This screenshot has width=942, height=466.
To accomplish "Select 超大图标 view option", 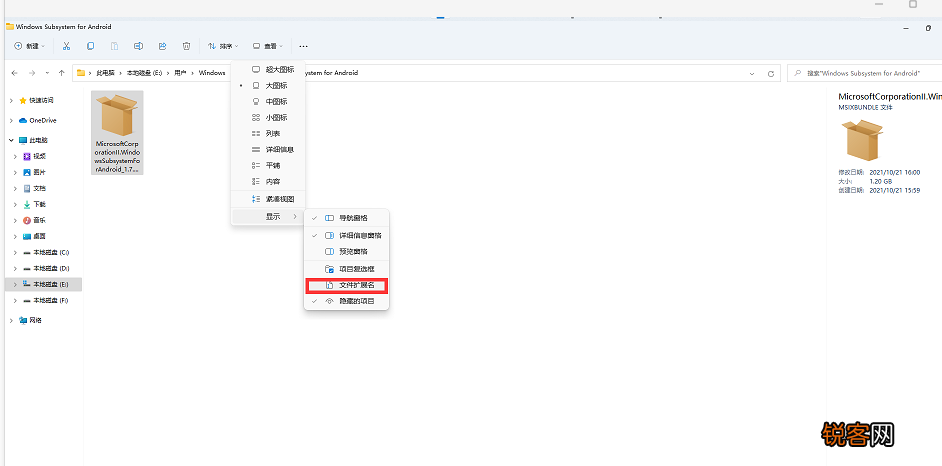I will [268, 70].
